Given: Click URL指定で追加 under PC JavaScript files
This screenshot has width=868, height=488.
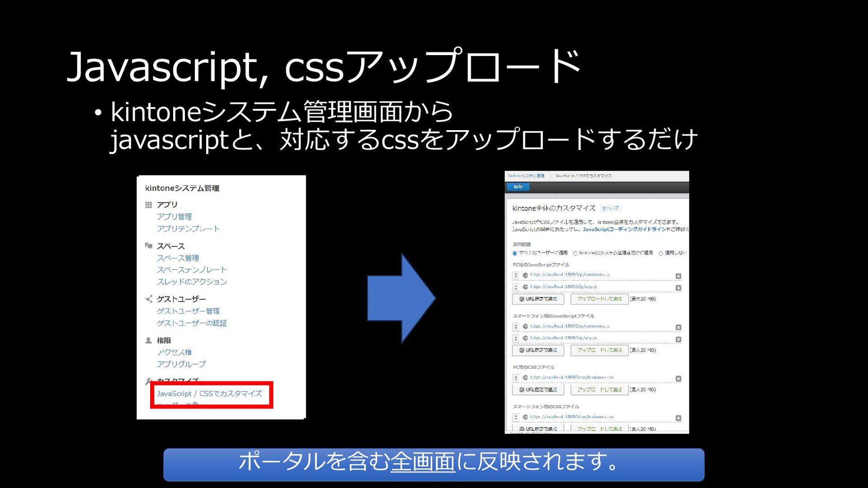Looking at the screenshot, I should coord(538,299).
